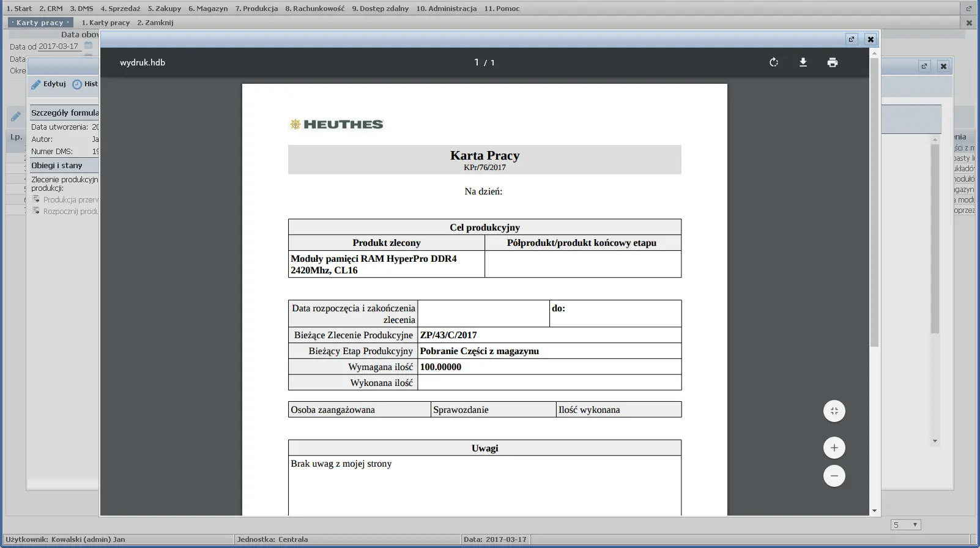Image resolution: width=980 pixels, height=548 pixels.
Task: Pop out the PDF preview window
Action: 851,39
